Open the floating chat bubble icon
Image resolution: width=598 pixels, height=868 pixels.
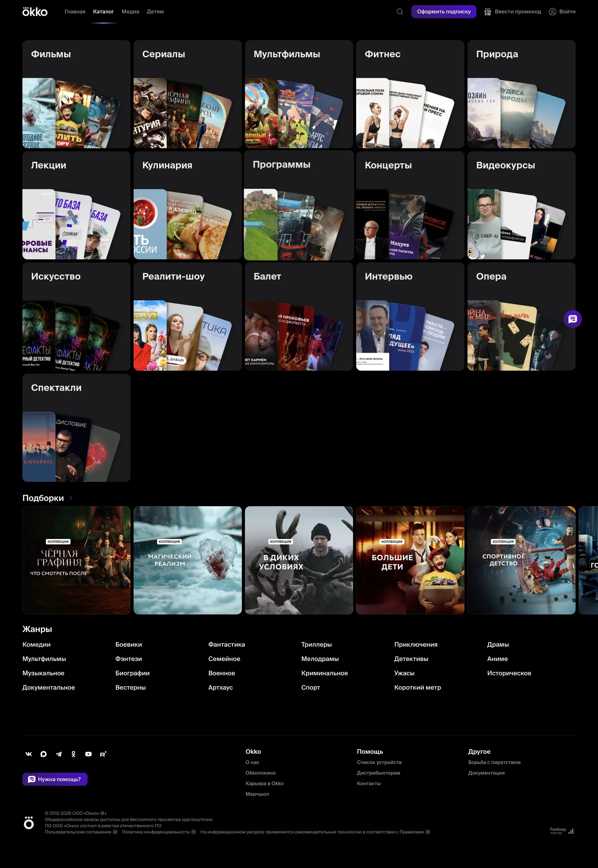pos(572,319)
